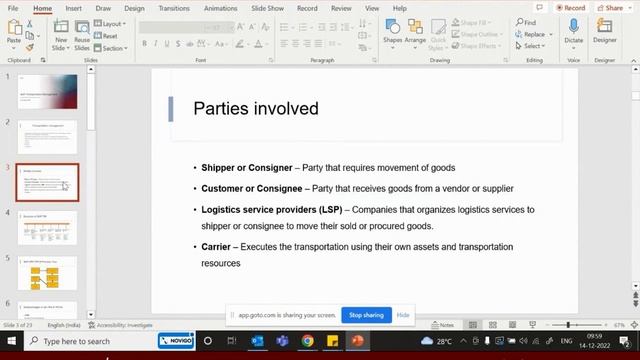Justify the text
The width and height of the screenshot is (640, 360).
coord(318,43)
